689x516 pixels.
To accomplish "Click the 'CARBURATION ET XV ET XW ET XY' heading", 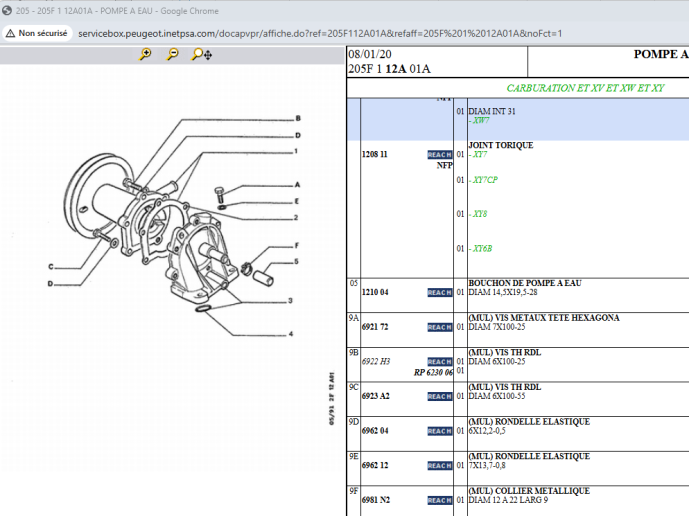I will point(585,88).
